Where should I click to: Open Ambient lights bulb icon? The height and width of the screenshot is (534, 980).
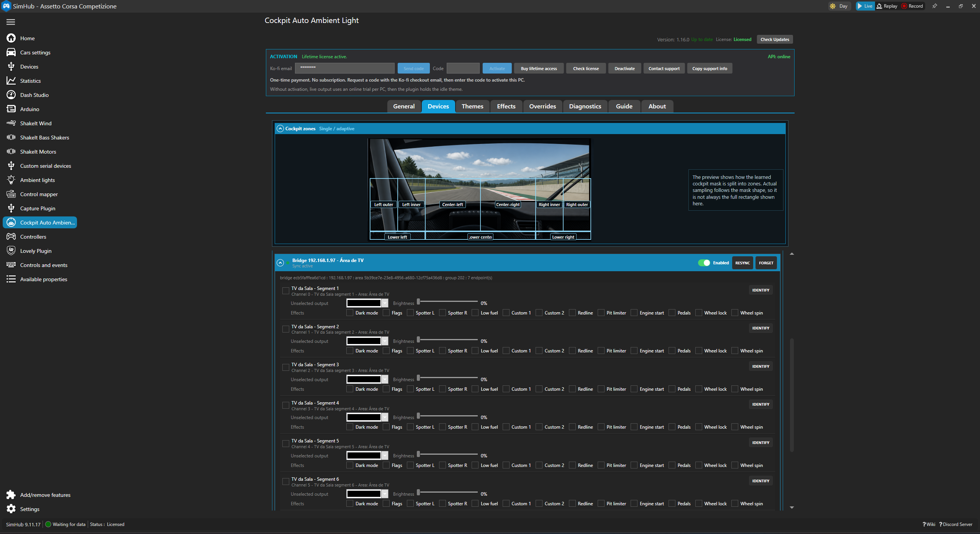click(11, 180)
